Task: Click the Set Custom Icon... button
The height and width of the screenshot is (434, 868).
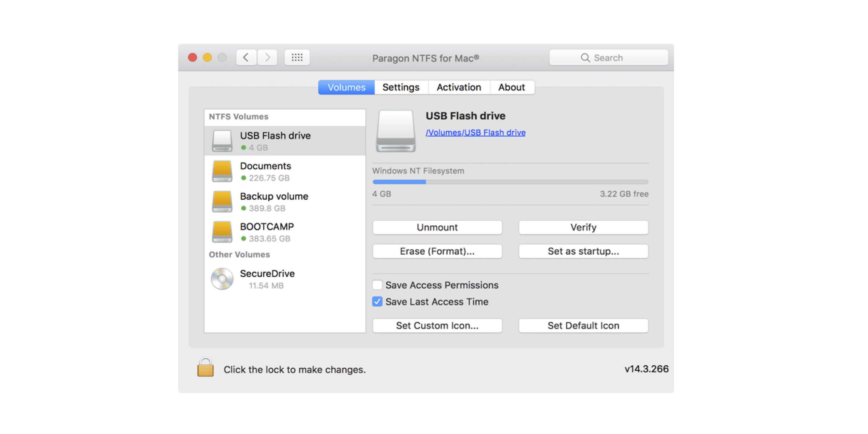Action: coord(437,325)
